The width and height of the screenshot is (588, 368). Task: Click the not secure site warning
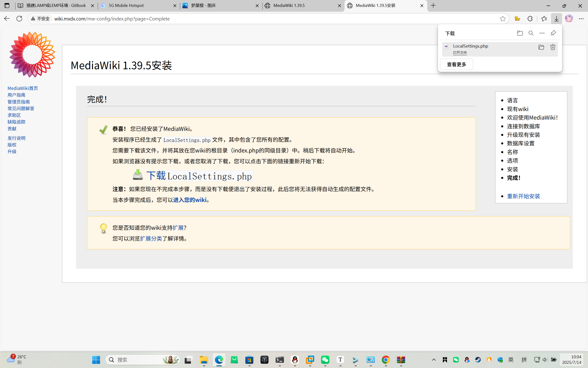40,19
